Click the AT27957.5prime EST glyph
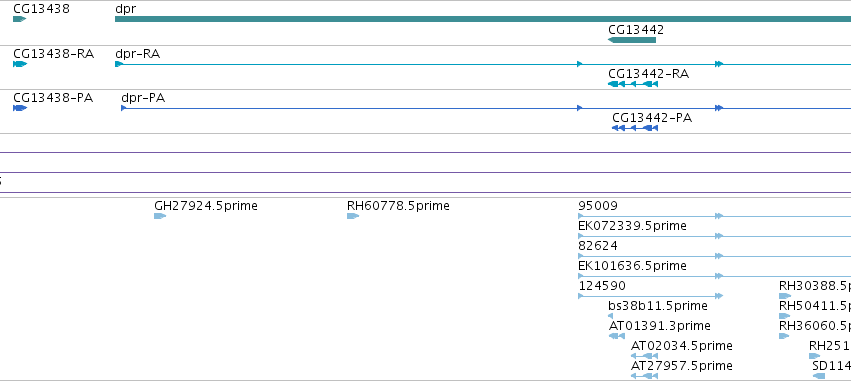 coord(644,376)
